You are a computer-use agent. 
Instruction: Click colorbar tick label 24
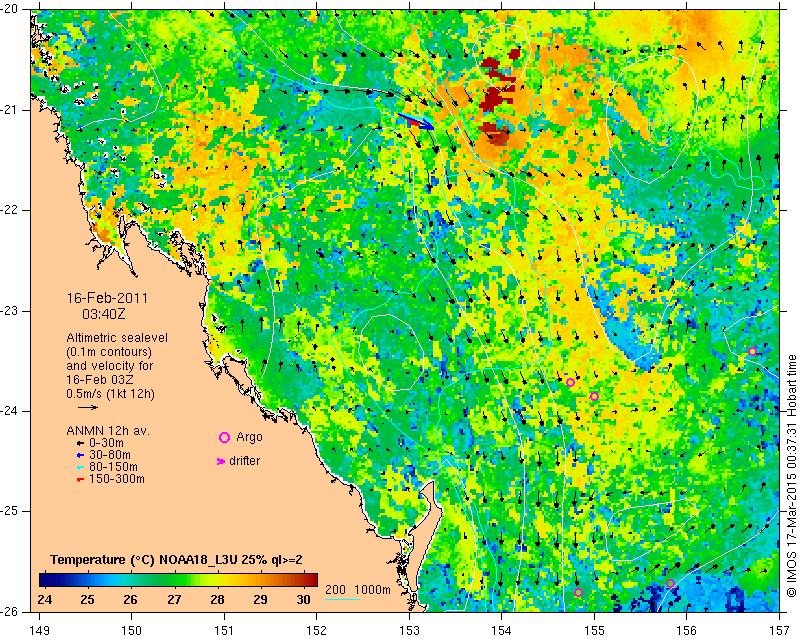pyautogui.click(x=45, y=599)
